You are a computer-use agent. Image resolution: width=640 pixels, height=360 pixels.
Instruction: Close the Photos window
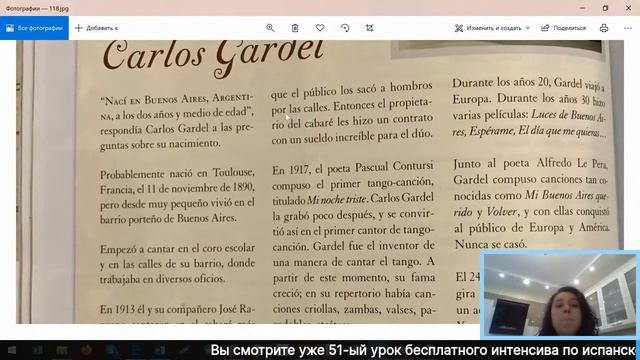[628, 8]
